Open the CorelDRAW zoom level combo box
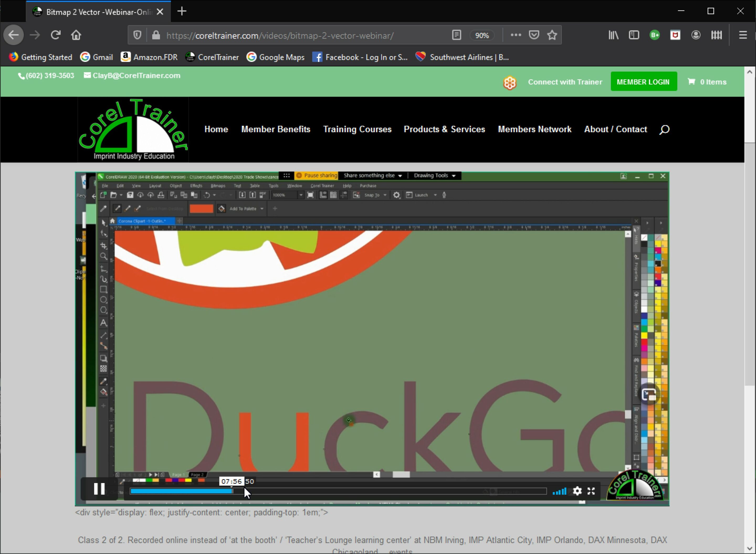 [287, 195]
